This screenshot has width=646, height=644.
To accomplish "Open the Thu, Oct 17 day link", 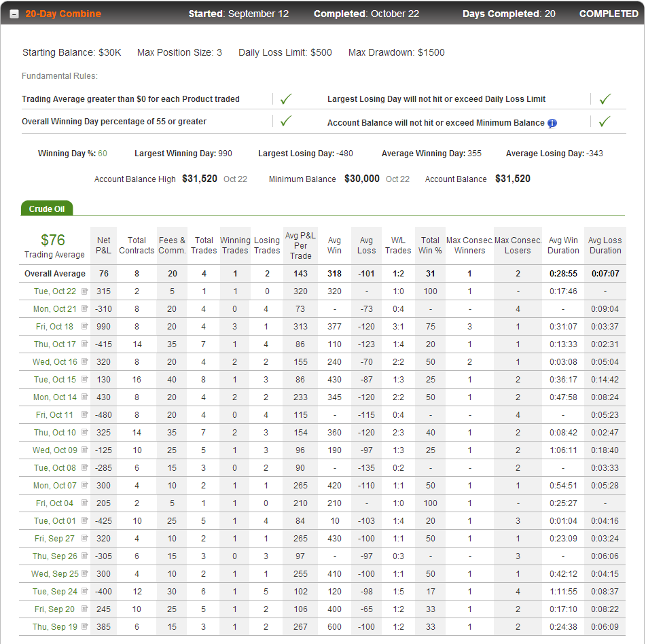I will tap(55, 344).
